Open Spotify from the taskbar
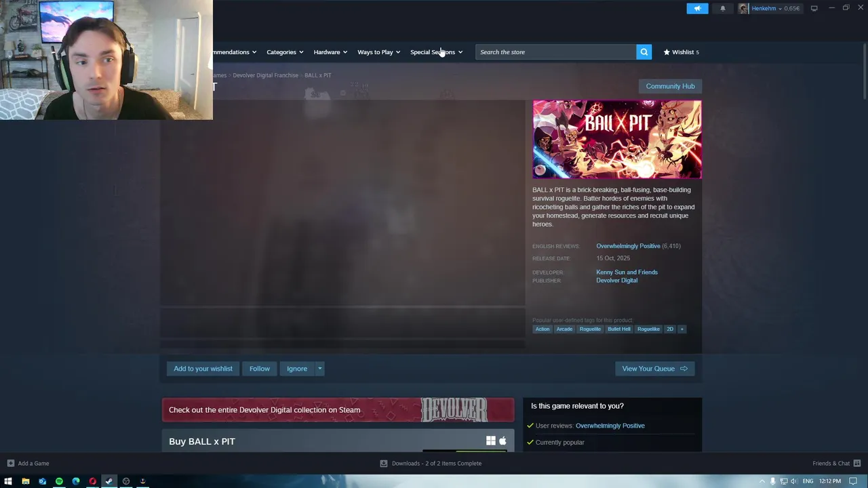 point(59,481)
